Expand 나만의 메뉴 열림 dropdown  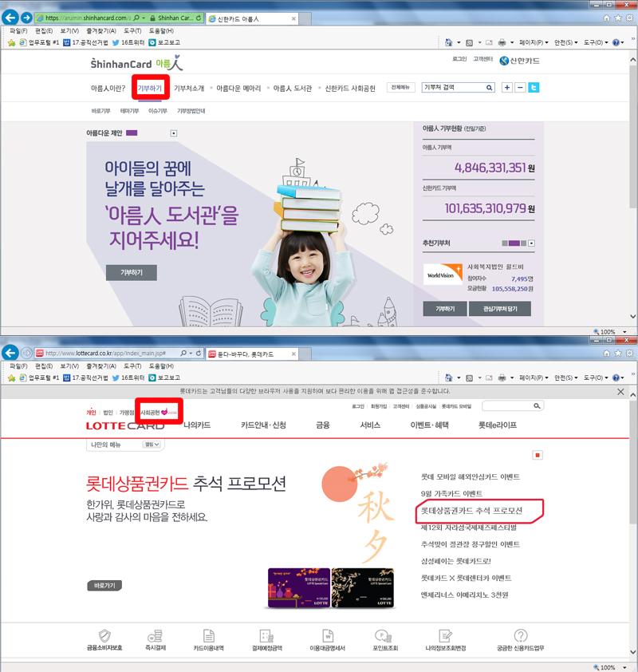click(152, 445)
